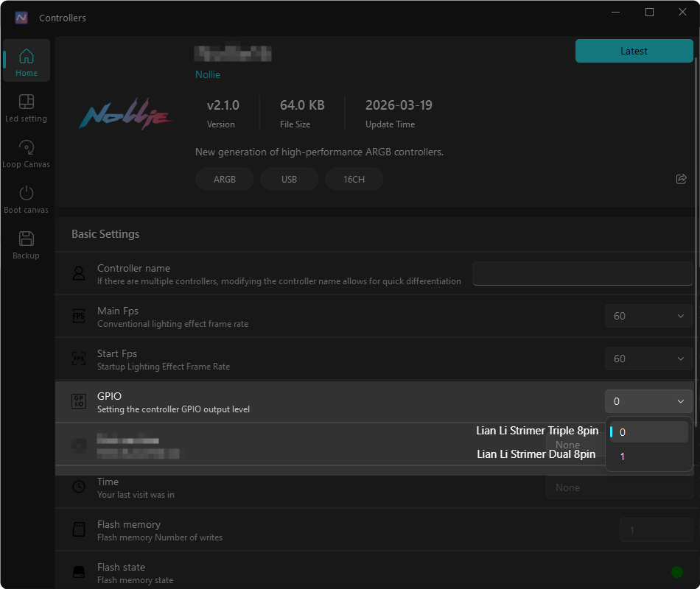Screen dimensions: 700x589
Task: Click the share icon in controller card
Action: (x=682, y=179)
